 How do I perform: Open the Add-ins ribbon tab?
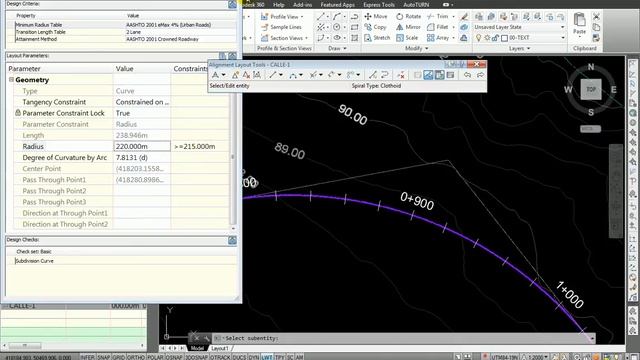[302, 4]
